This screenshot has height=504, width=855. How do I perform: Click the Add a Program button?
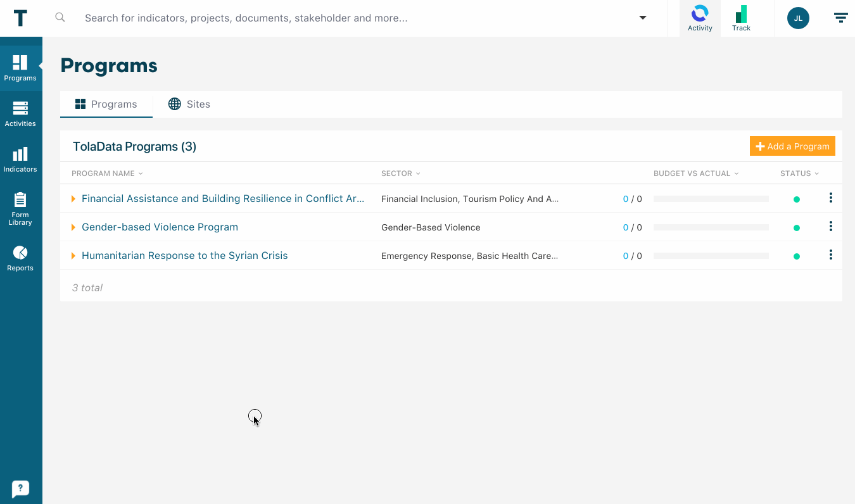click(792, 146)
